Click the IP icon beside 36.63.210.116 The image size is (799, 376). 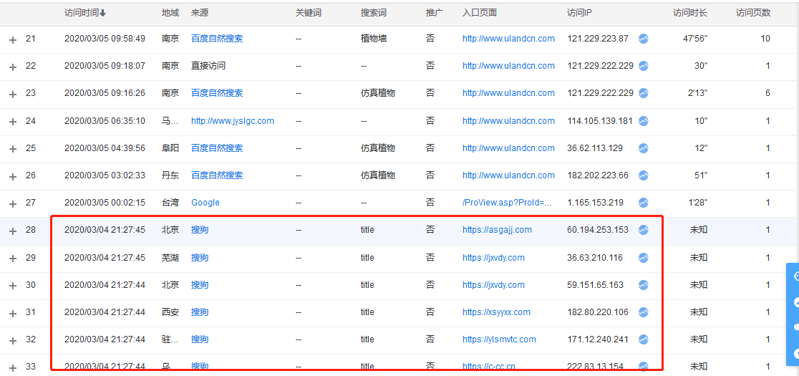(x=643, y=258)
